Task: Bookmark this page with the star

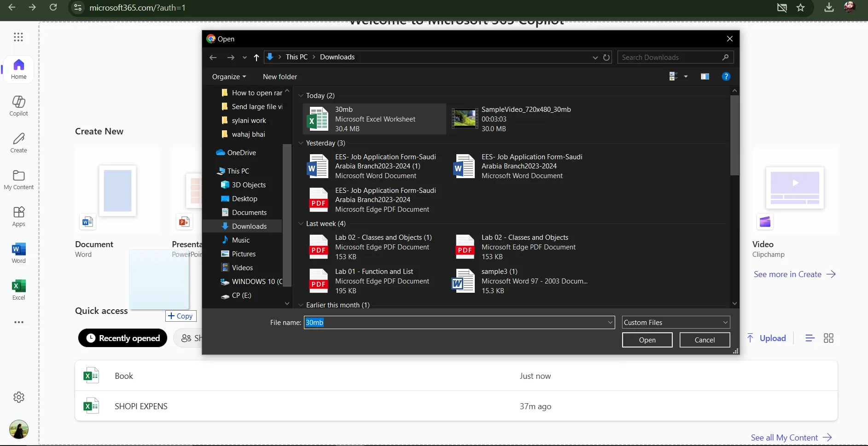Action: (x=801, y=7)
